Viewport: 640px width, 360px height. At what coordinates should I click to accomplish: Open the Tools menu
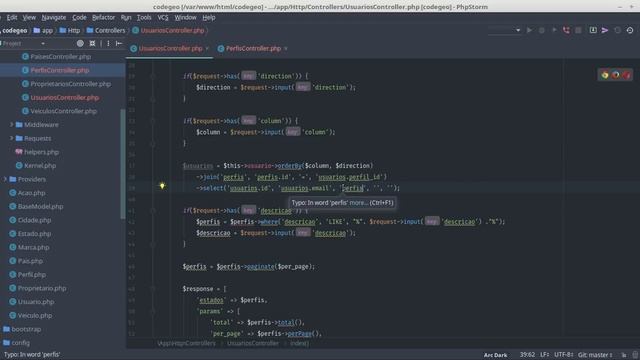pyautogui.click(x=144, y=18)
